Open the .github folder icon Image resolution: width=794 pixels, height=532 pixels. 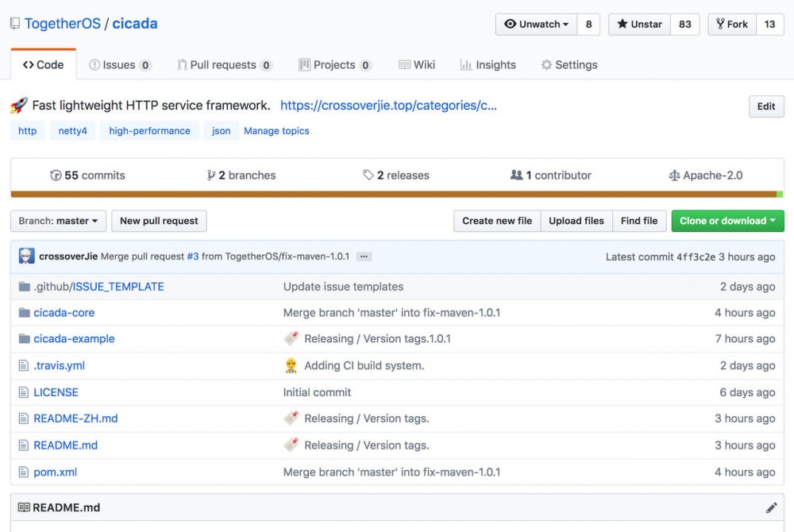[25, 287]
